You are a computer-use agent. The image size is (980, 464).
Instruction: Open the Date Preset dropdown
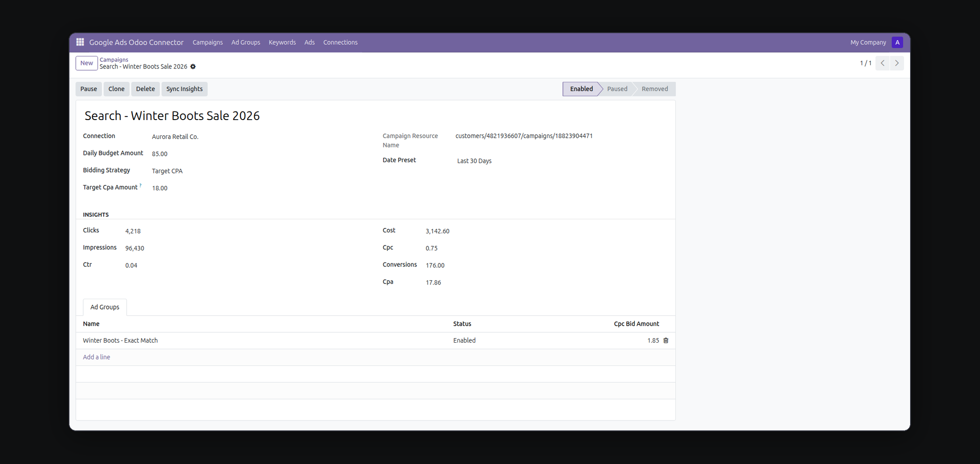pos(561,161)
